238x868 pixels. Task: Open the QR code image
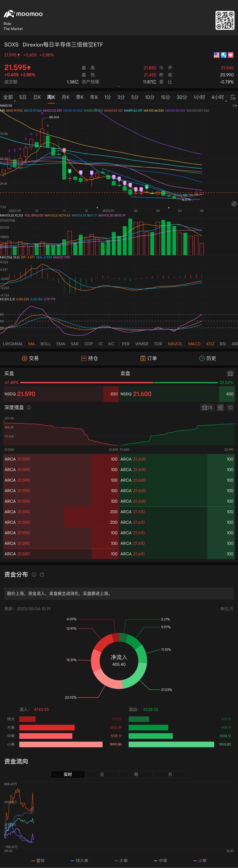pos(225,20)
